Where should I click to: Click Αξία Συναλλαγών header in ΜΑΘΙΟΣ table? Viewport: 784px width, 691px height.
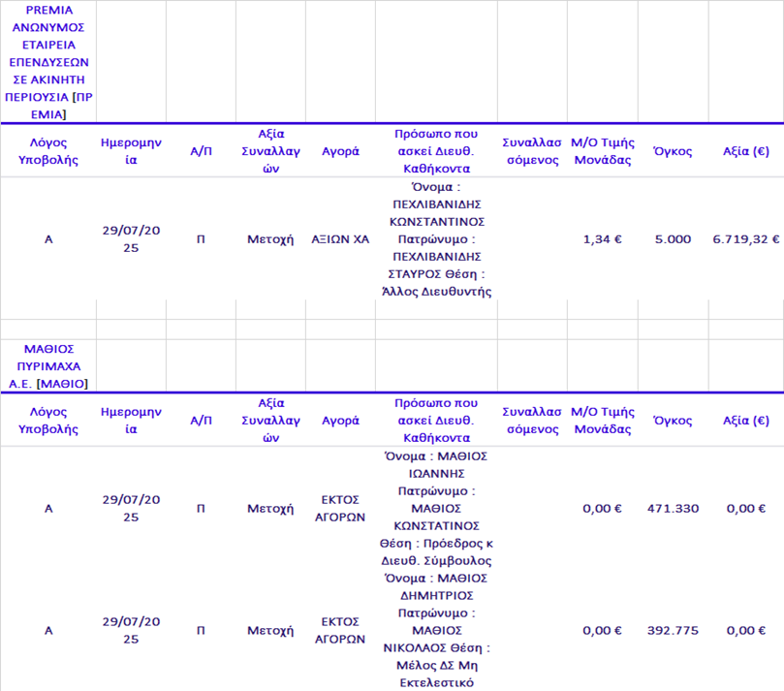[x=270, y=421]
